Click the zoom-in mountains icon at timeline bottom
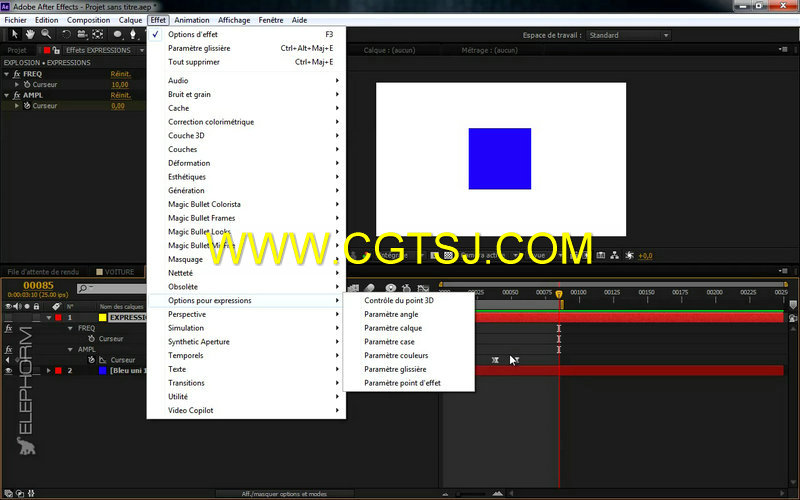The width and height of the screenshot is (800, 500). (497, 493)
